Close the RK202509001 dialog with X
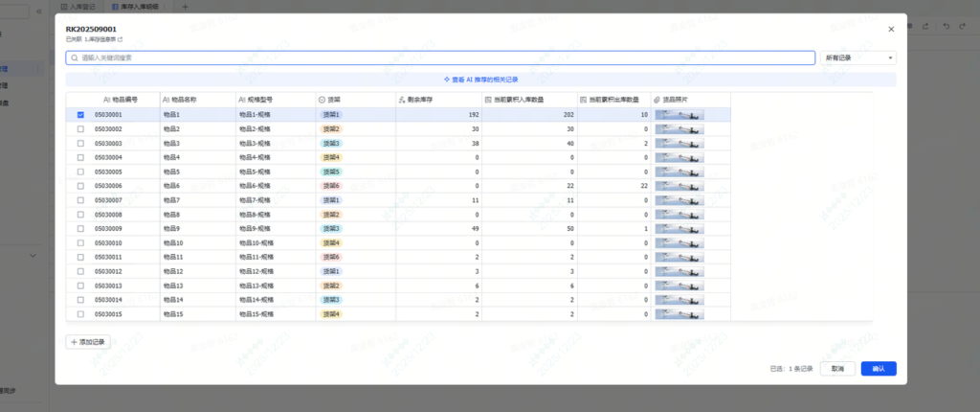 point(889,29)
